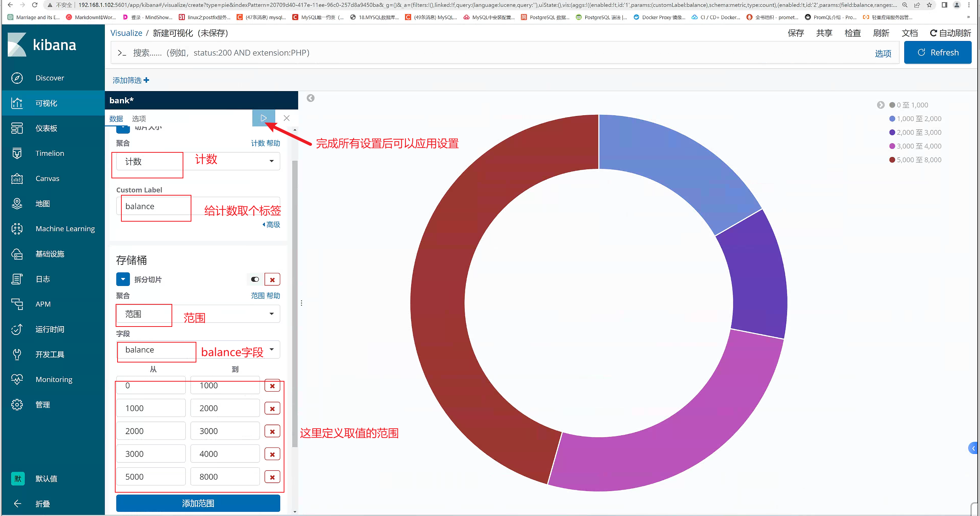This screenshot has width=980, height=516.
Task: Click 共享 in the top menu
Action: pos(824,33)
